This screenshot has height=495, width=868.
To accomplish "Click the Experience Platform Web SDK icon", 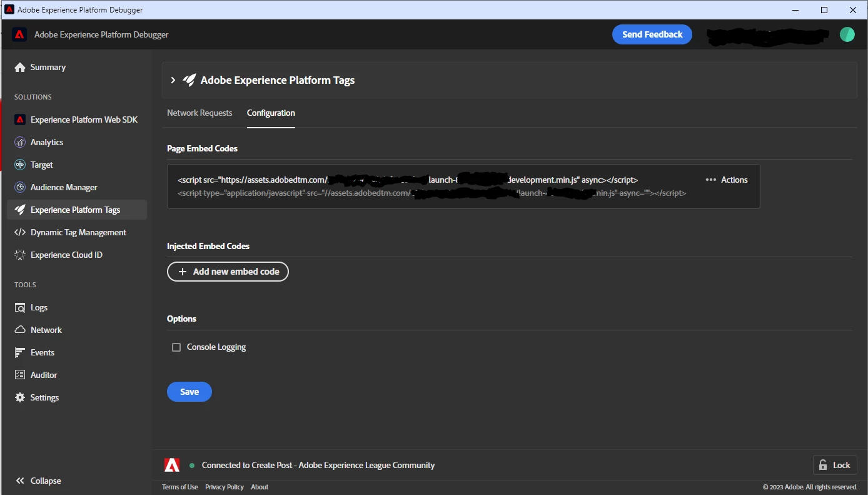I will (20, 120).
